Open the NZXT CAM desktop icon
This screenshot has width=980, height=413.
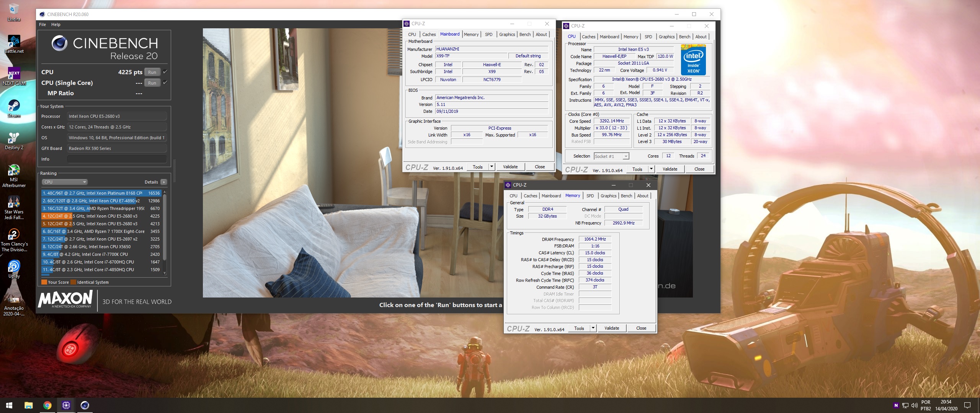point(14,76)
